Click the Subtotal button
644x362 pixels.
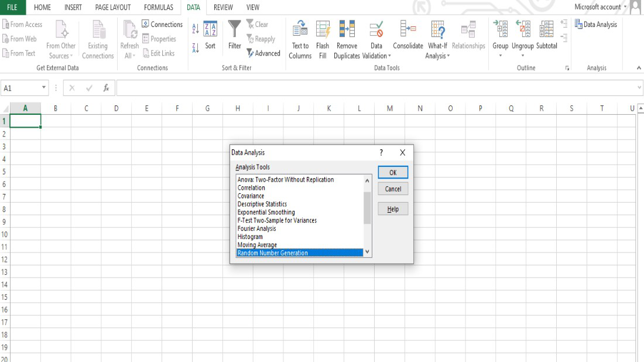pyautogui.click(x=547, y=35)
